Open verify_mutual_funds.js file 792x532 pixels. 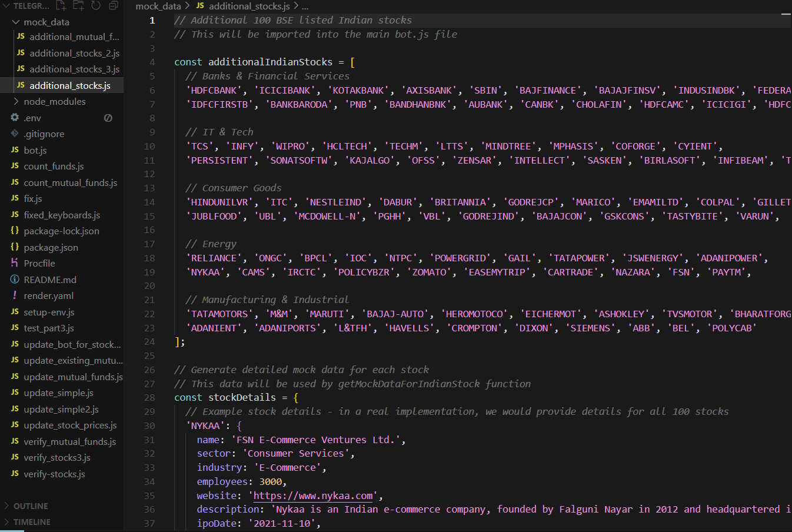pos(69,441)
